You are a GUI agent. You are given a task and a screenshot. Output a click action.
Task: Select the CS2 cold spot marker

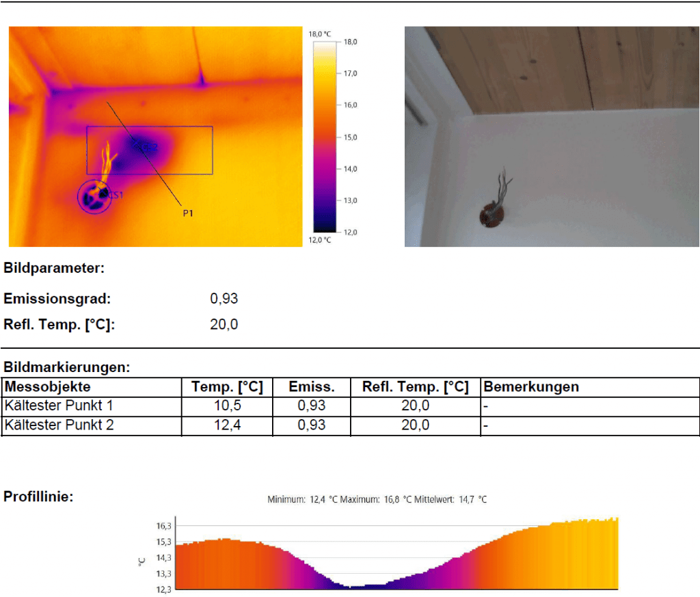click(144, 146)
